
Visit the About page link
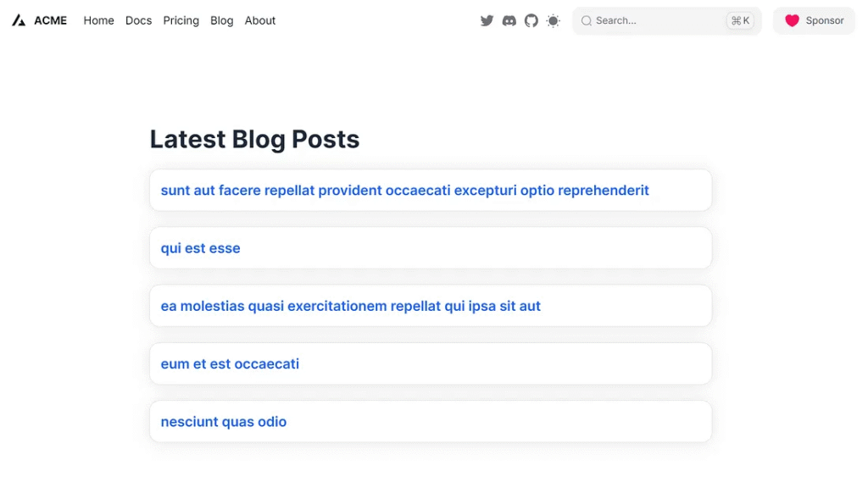coord(260,20)
